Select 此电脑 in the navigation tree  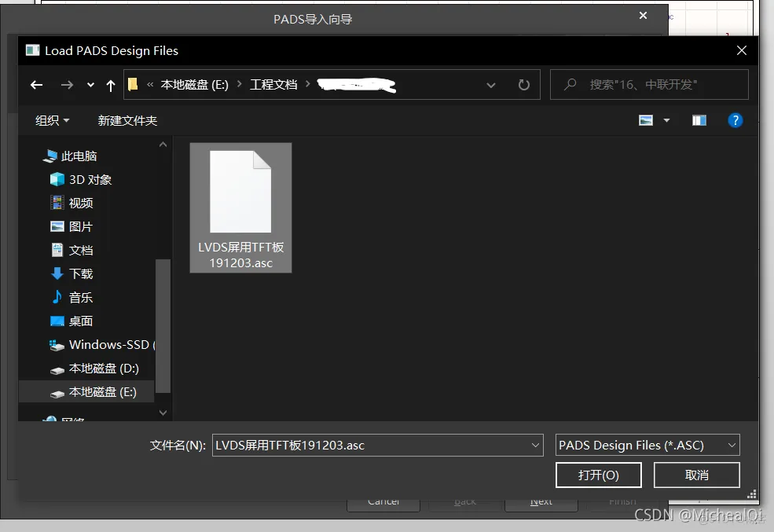pyautogui.click(x=79, y=156)
